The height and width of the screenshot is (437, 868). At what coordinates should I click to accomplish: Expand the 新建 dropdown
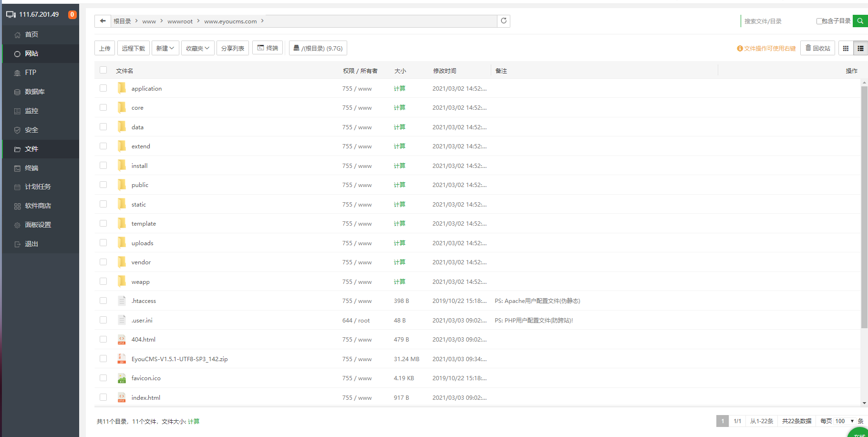(165, 48)
